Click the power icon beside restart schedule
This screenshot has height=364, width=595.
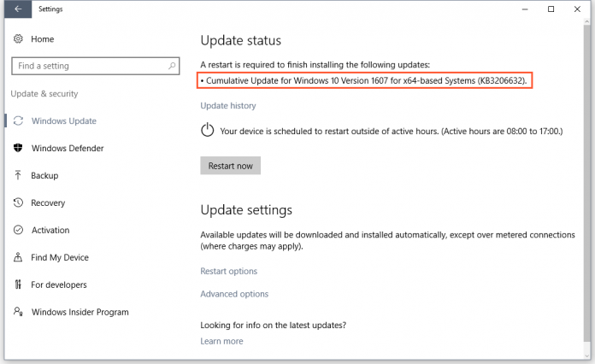pyautogui.click(x=207, y=130)
